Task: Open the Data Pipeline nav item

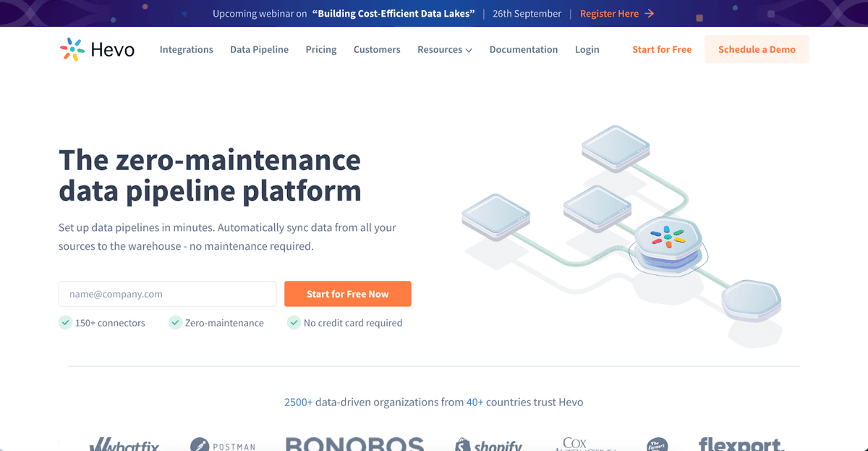Action: 259,50
